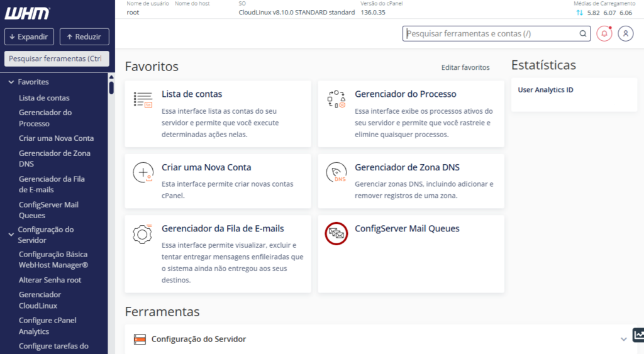Viewport: 644px width, 354px height.
Task: Click the Gerenciador do Processo card icon
Action: pyautogui.click(x=336, y=99)
